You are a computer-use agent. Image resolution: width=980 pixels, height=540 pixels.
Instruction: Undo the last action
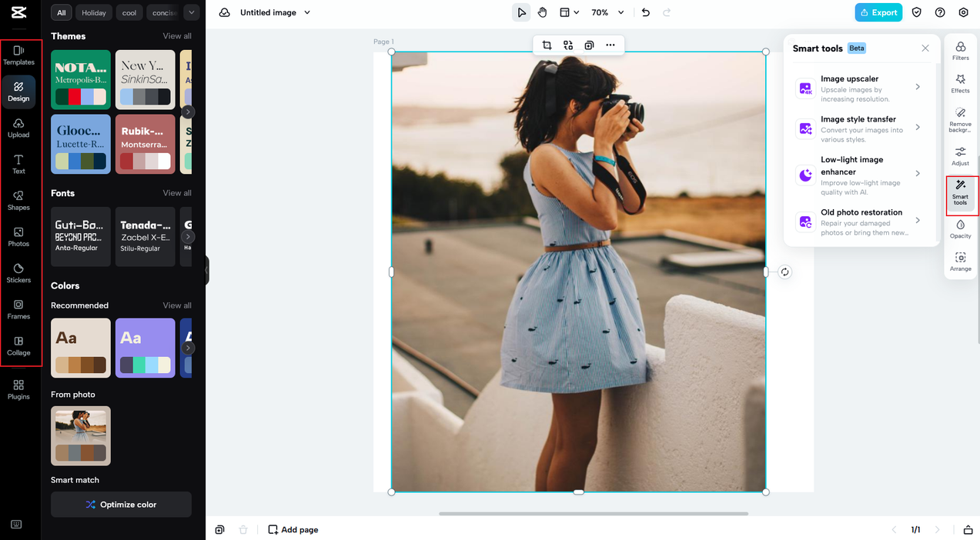point(646,12)
